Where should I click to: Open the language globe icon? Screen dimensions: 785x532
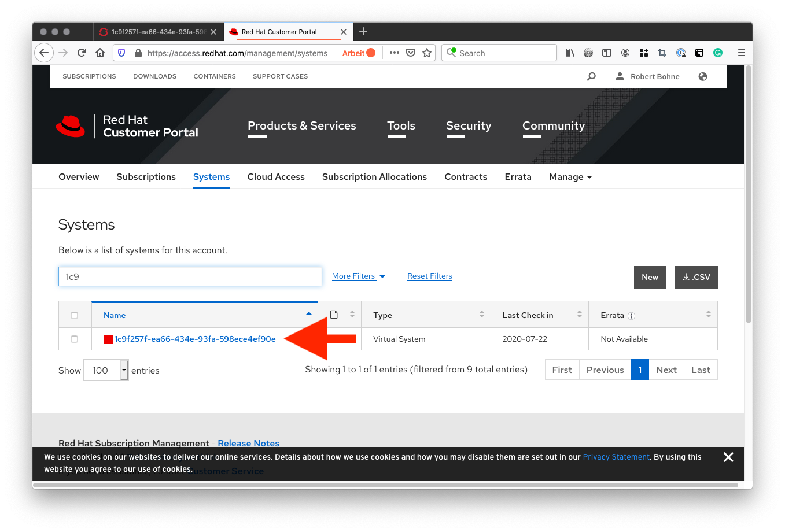703,76
